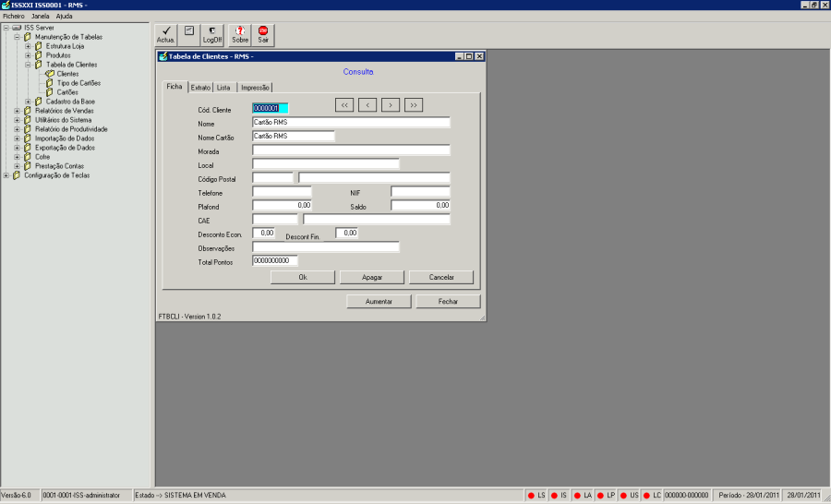
Task: Switch to the Lista tab
Action: coord(223,88)
